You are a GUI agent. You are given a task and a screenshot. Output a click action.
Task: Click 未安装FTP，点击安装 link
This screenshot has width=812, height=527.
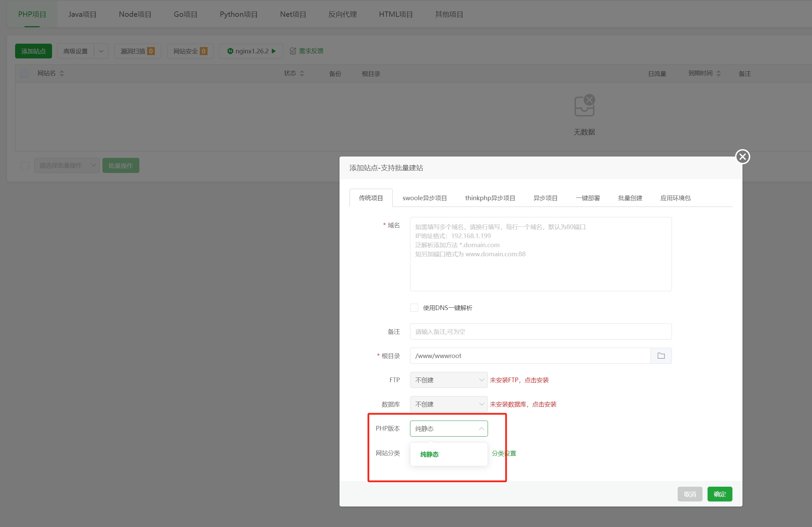coord(519,380)
